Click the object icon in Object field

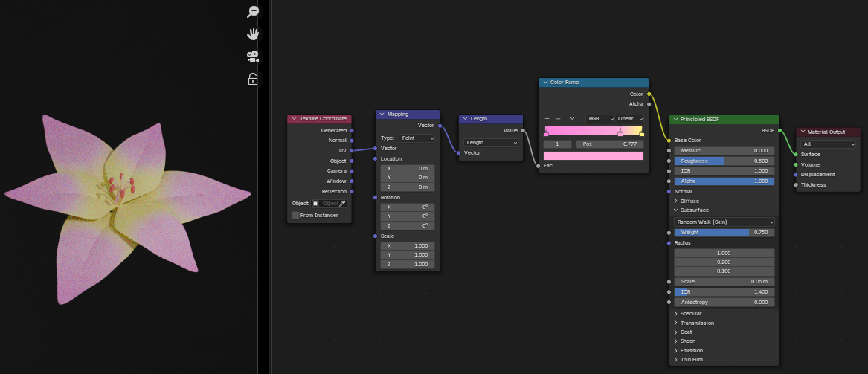(315, 204)
